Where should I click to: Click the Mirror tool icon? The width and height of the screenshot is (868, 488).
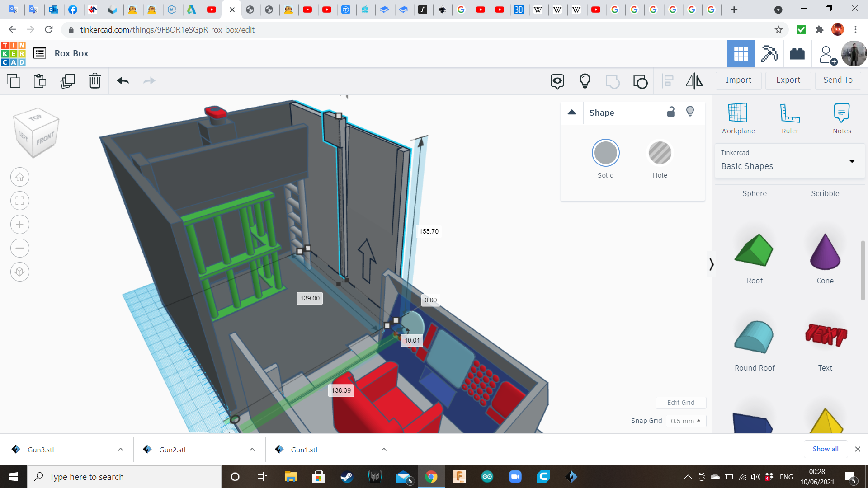point(694,81)
